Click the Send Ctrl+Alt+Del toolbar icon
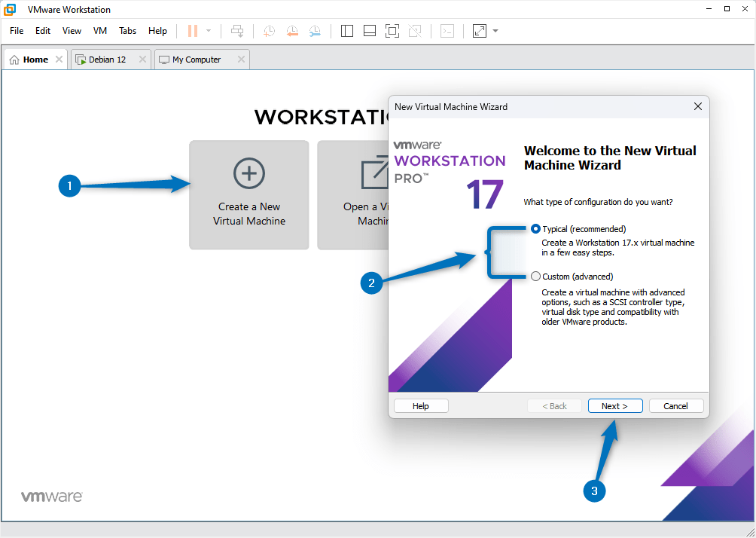The width and height of the screenshot is (756, 538). (237, 31)
